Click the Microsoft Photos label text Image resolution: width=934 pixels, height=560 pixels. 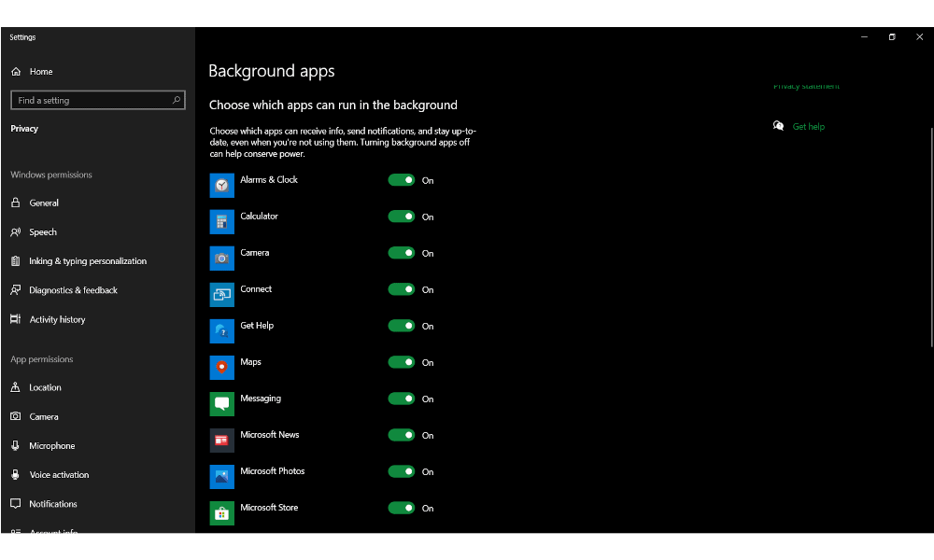tap(272, 470)
